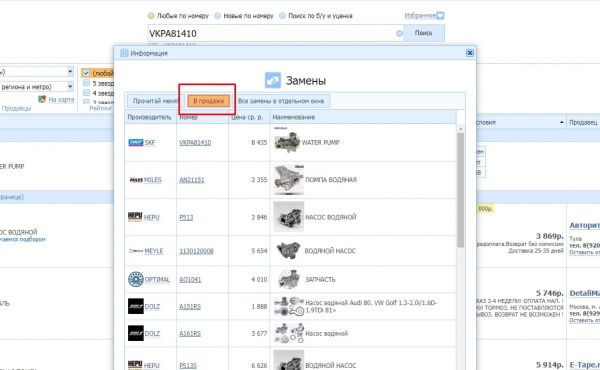The width and height of the screenshot is (600, 370).
Task: Click the OPTIMAL brand logo icon
Action: coord(135,279)
